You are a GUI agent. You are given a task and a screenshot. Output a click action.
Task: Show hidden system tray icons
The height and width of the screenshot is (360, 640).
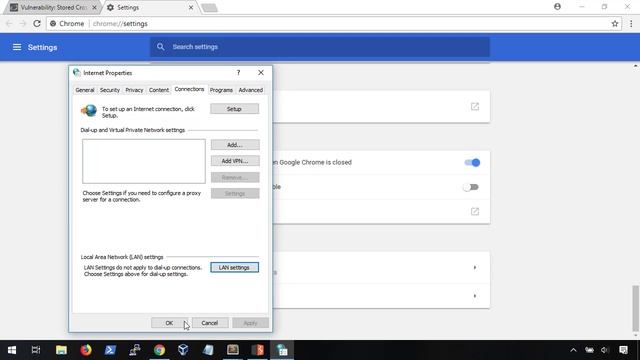[573, 350]
